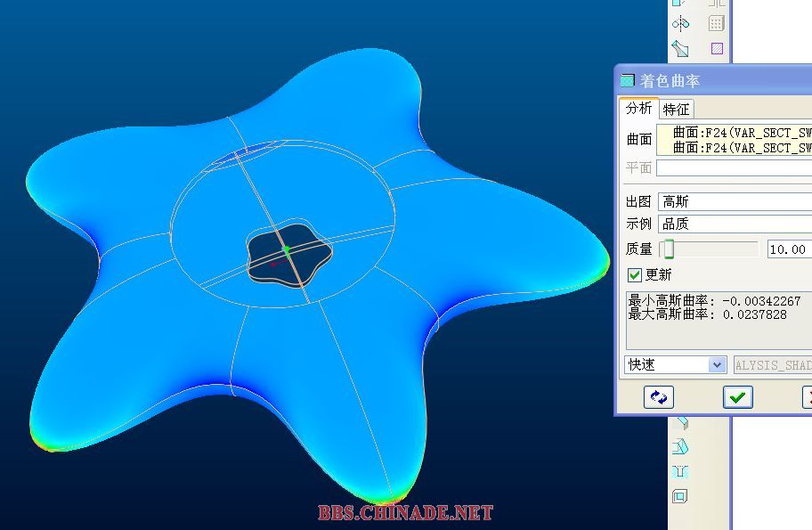Image resolution: width=812 pixels, height=530 pixels.
Task: Select the blue surface tool beside the Fill icon
Action: coord(681,48)
